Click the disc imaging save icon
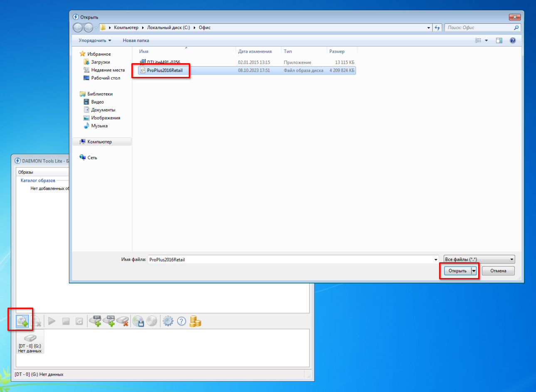This screenshot has width=536, height=392. (x=138, y=321)
